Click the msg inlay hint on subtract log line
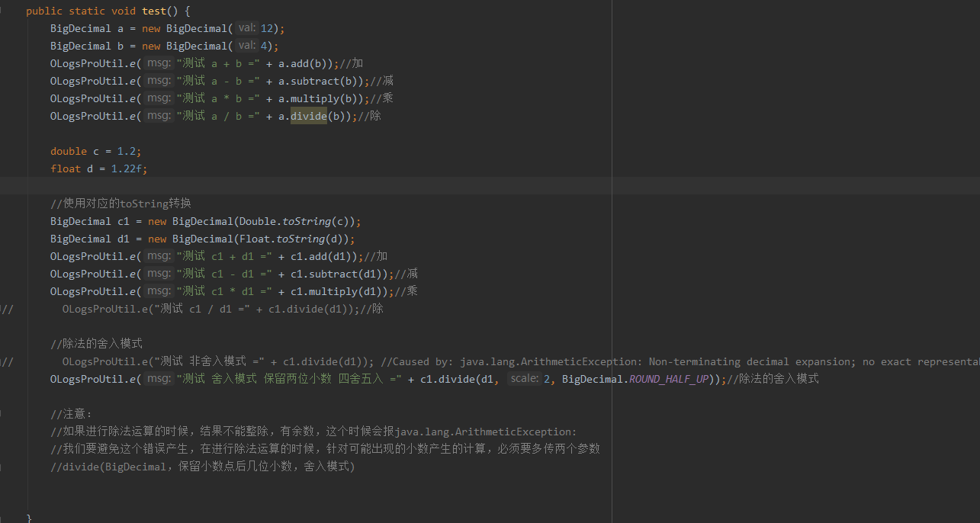The image size is (980, 523). click(158, 80)
